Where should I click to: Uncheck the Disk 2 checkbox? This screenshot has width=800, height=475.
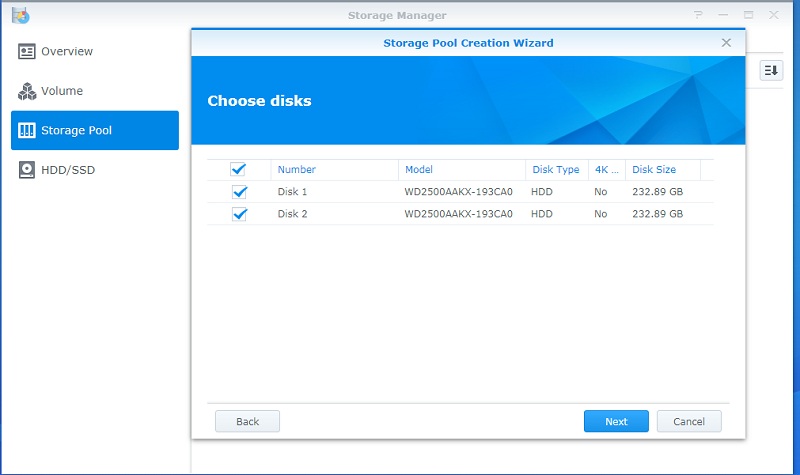point(239,214)
